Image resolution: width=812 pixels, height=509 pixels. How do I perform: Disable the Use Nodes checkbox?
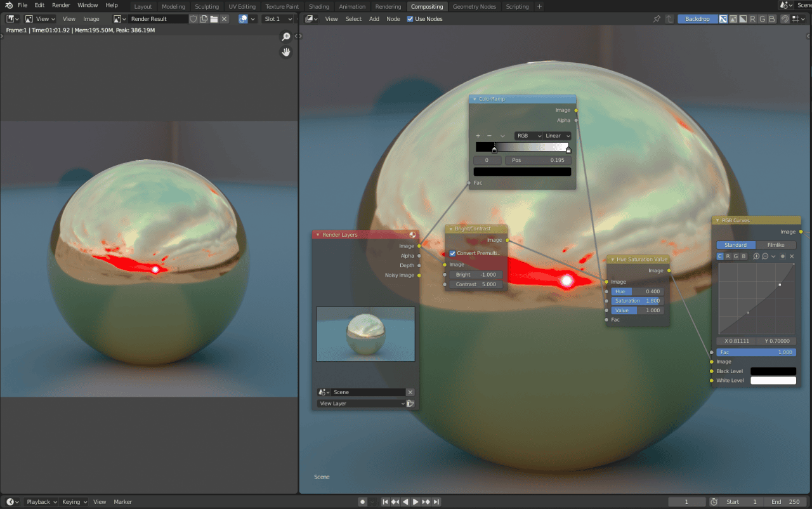(x=410, y=18)
